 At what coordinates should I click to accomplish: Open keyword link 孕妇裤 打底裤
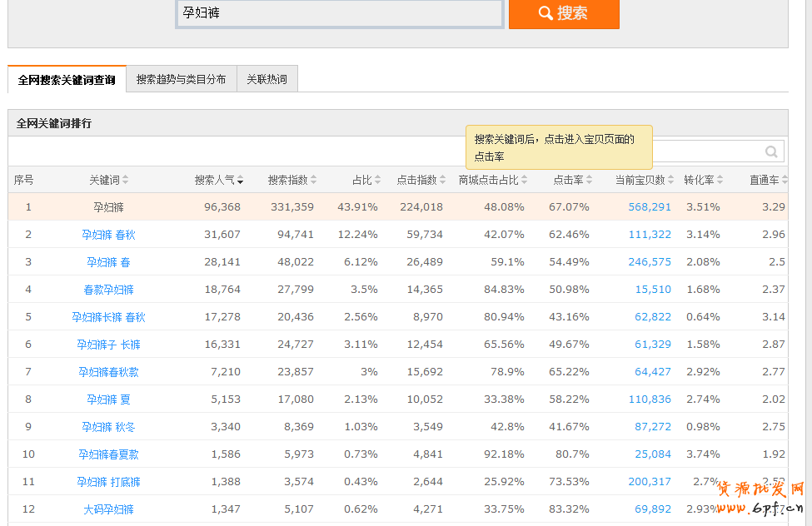(108, 482)
